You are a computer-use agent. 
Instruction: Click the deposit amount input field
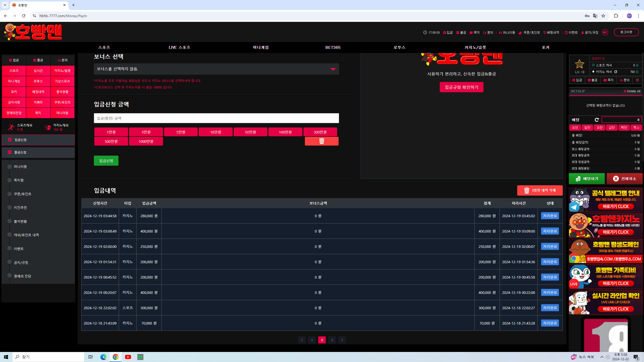click(216, 118)
